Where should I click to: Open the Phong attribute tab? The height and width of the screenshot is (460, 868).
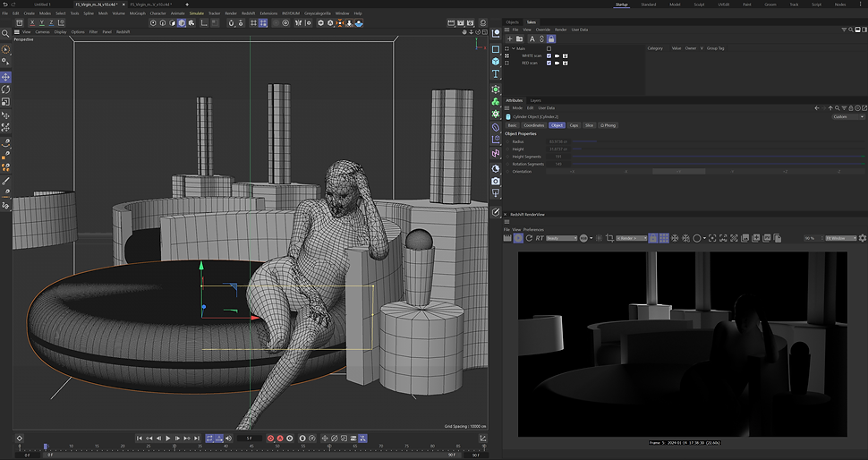point(608,125)
